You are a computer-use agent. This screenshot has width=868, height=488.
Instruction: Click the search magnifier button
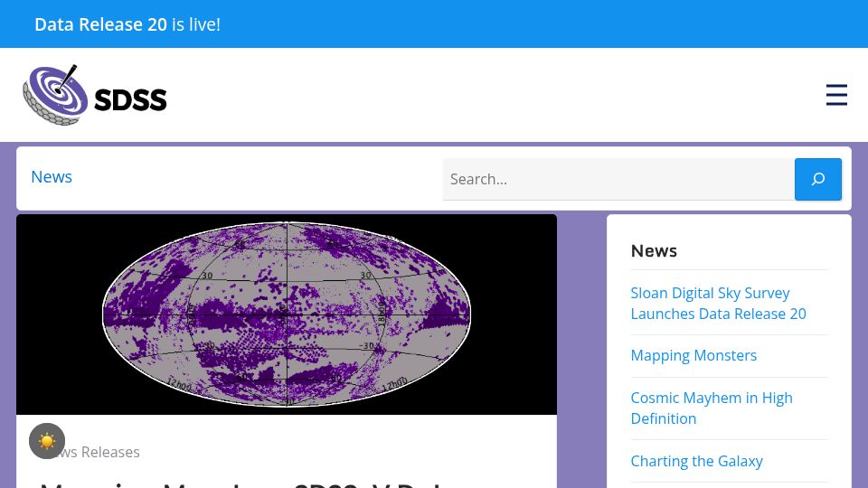(817, 179)
